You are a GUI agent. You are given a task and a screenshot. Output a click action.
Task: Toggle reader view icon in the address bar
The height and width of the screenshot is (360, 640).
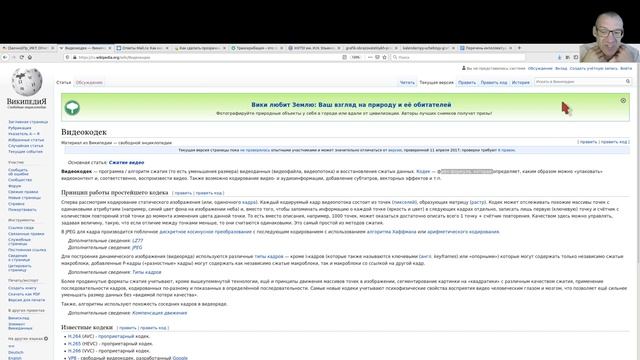pyautogui.click(x=344, y=58)
